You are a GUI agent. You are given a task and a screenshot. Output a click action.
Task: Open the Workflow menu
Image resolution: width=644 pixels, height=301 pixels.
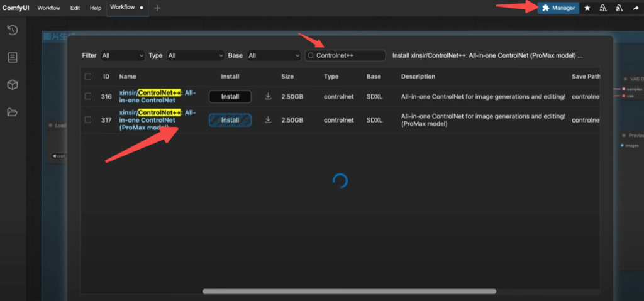(49, 8)
